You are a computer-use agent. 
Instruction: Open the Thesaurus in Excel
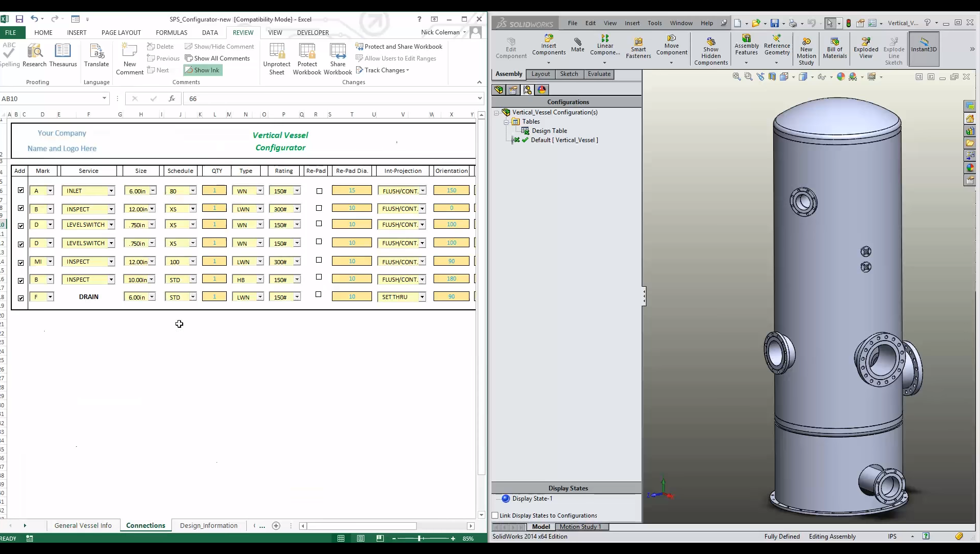[63, 55]
